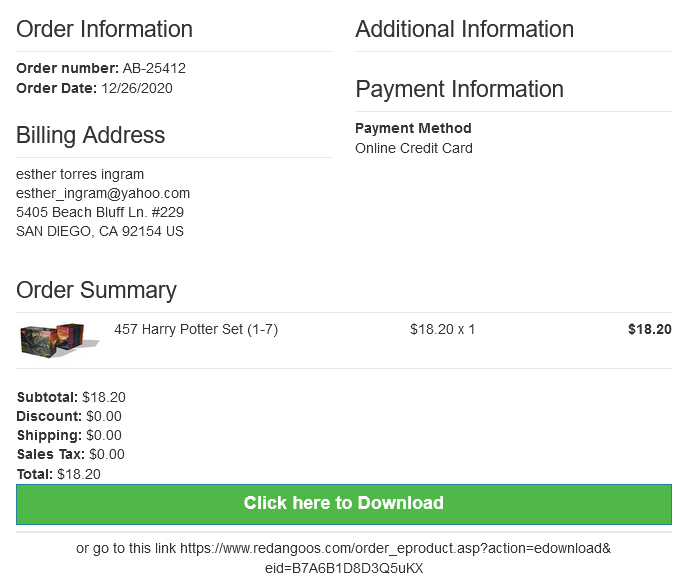Click the green Click here to Download button

coord(344,504)
